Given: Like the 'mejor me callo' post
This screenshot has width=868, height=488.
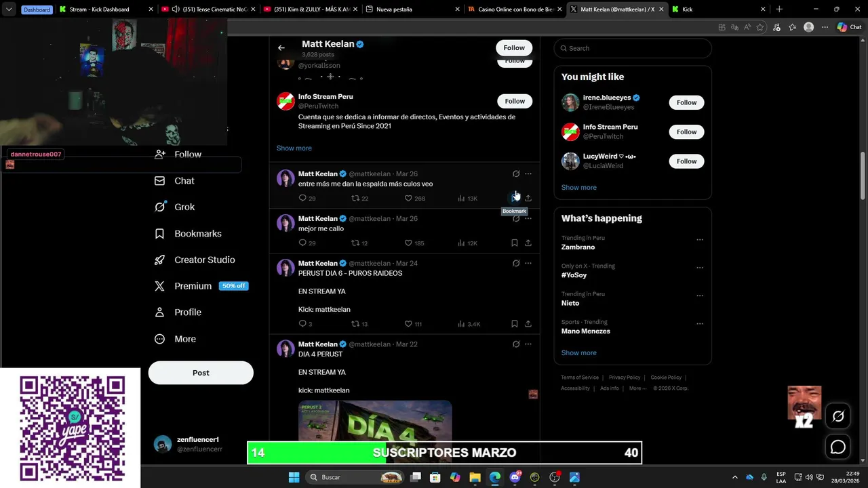Looking at the screenshot, I should coord(414,243).
